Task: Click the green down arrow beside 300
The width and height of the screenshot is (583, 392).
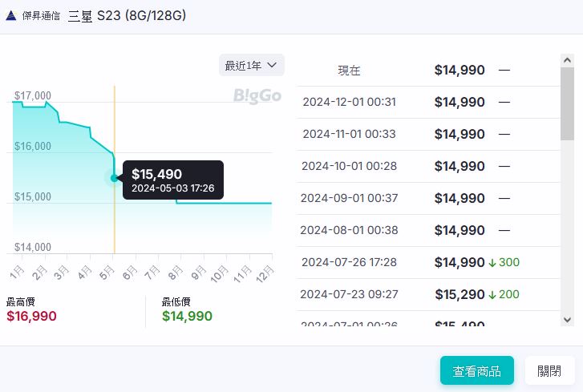Action: pos(492,262)
